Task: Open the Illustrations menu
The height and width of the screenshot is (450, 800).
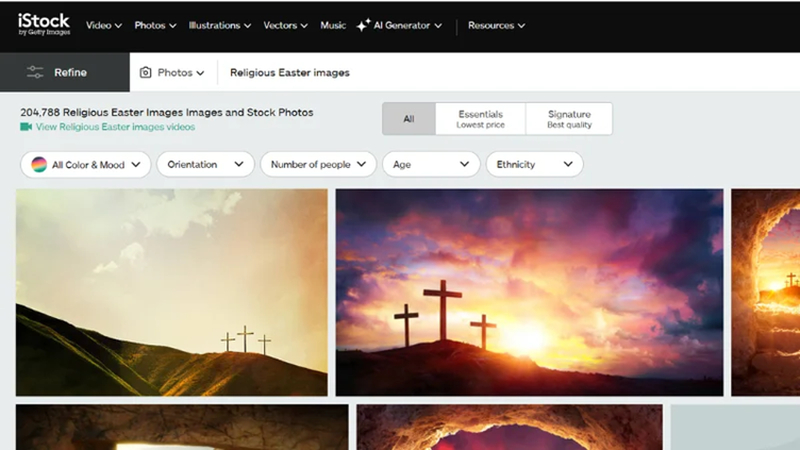Action: pyautogui.click(x=220, y=25)
